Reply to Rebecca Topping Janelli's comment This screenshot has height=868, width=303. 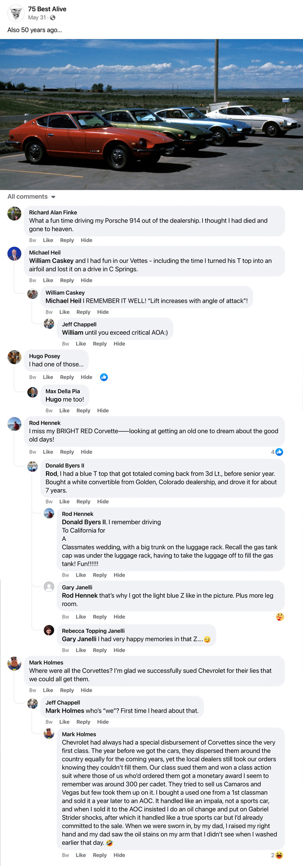click(x=100, y=650)
